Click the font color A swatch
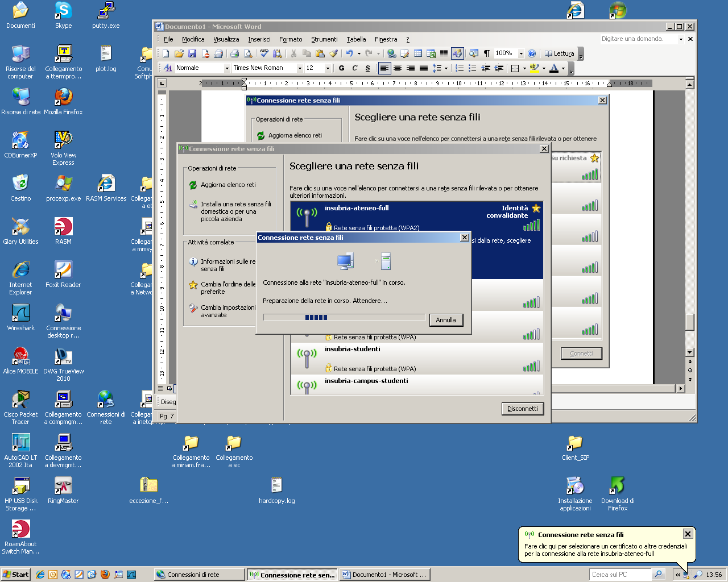The image size is (728, 582). pos(554,68)
